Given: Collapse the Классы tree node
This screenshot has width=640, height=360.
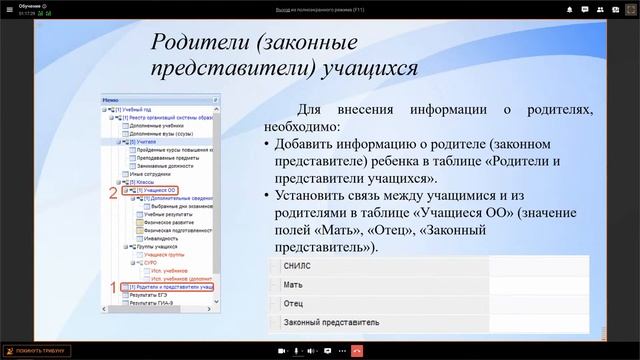Looking at the screenshot, I should tap(119, 182).
